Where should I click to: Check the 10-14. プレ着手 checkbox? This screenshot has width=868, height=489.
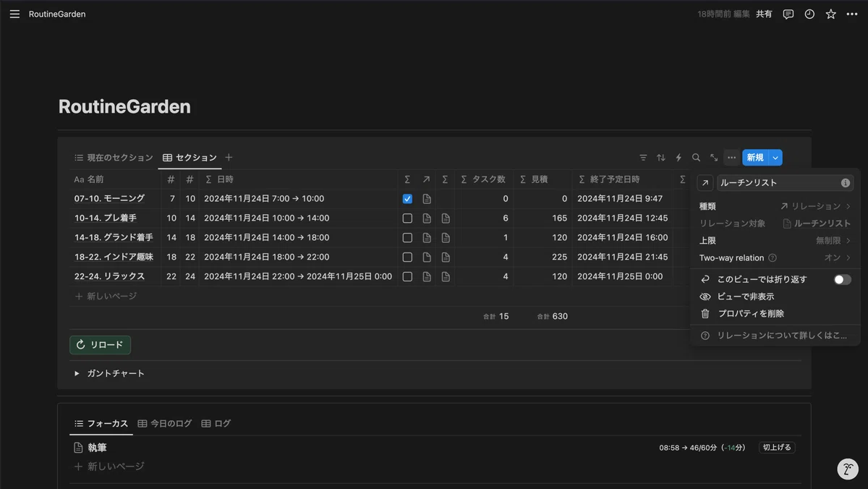coord(407,218)
